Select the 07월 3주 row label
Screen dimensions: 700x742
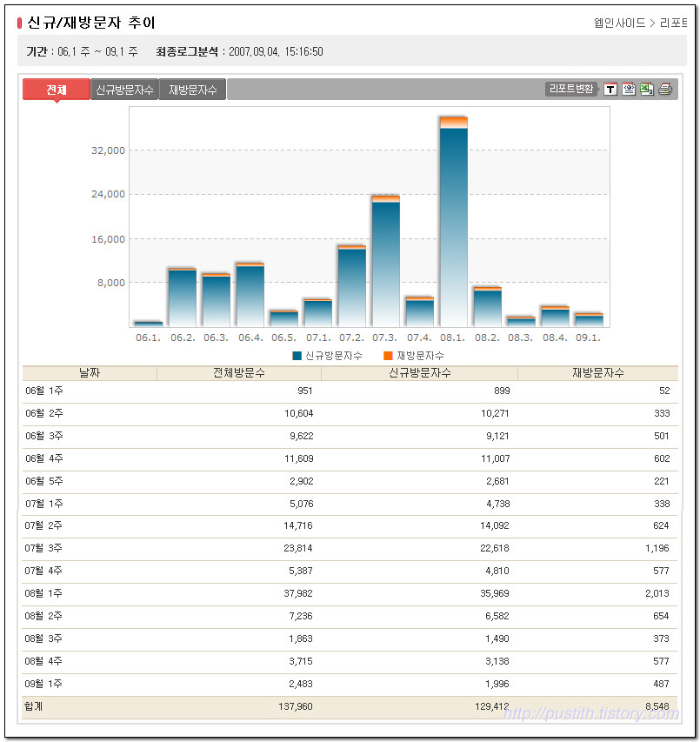click(43, 549)
